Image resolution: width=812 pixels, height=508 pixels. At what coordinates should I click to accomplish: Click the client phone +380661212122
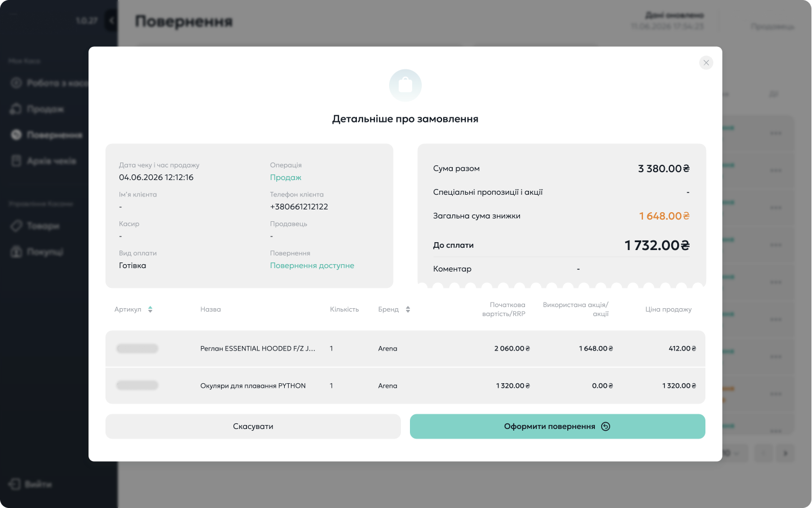click(x=299, y=207)
